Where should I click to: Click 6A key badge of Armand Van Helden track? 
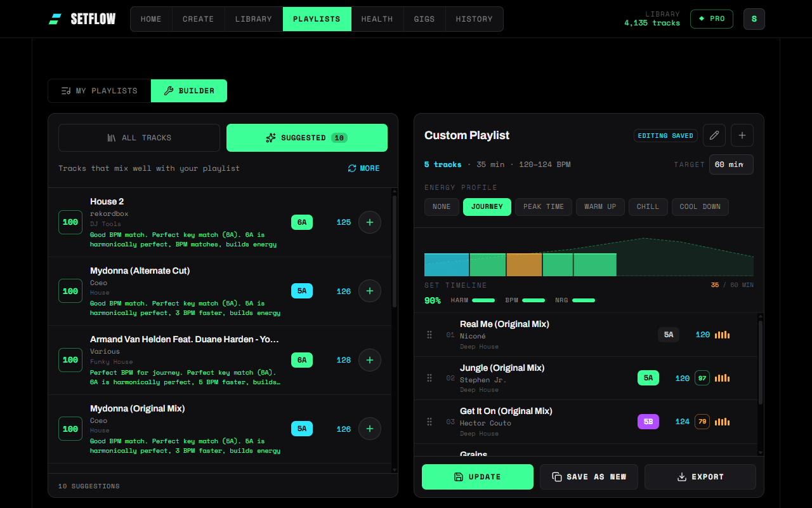point(302,360)
